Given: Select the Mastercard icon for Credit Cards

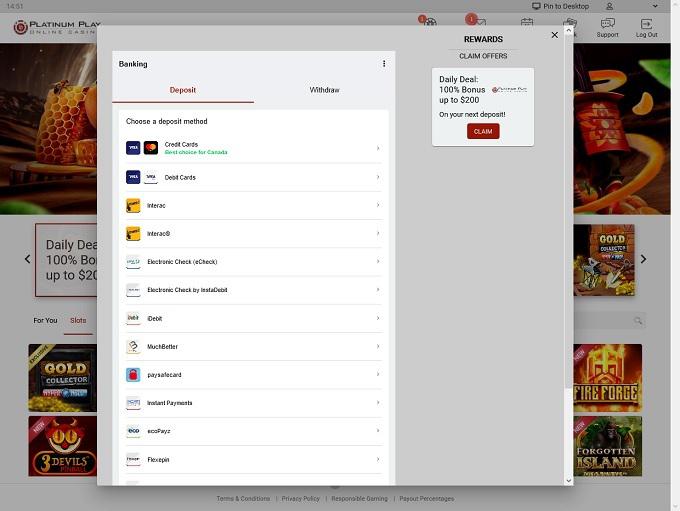Looking at the screenshot, I should click(x=151, y=148).
